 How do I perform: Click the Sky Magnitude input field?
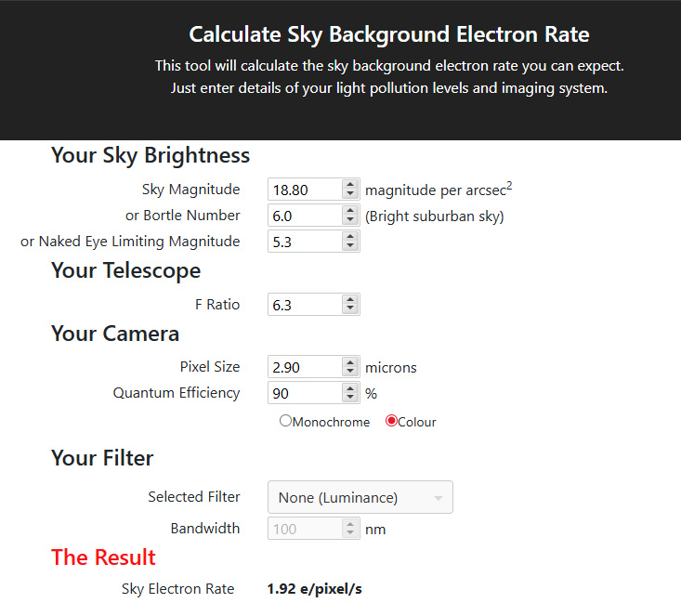point(303,190)
